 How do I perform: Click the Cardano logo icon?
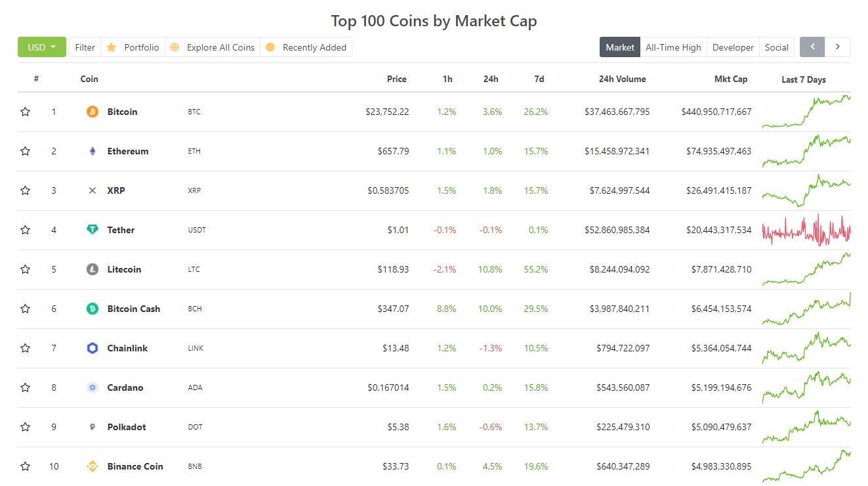93,387
